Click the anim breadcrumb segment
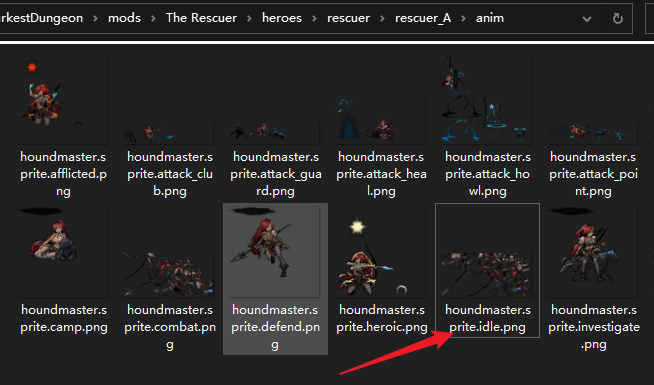The height and width of the screenshot is (385, 654). click(490, 18)
